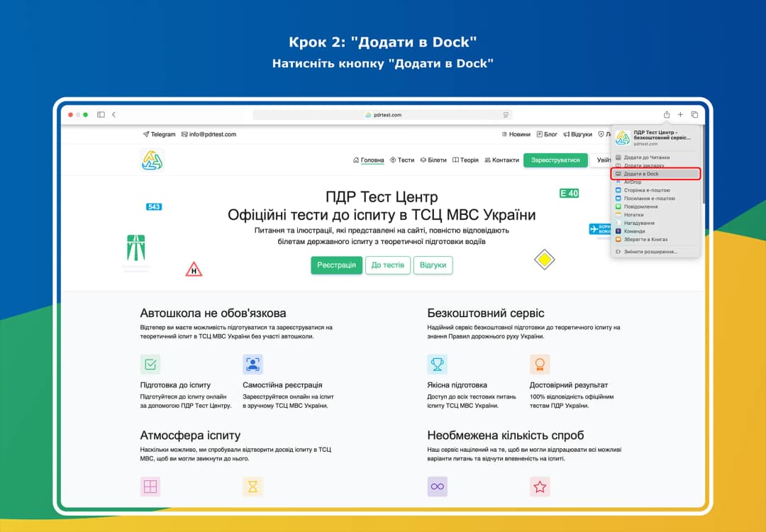The width and height of the screenshot is (766, 532).
Task: Click the 'Якісна підготовка' trophy icon
Action: [437, 365]
